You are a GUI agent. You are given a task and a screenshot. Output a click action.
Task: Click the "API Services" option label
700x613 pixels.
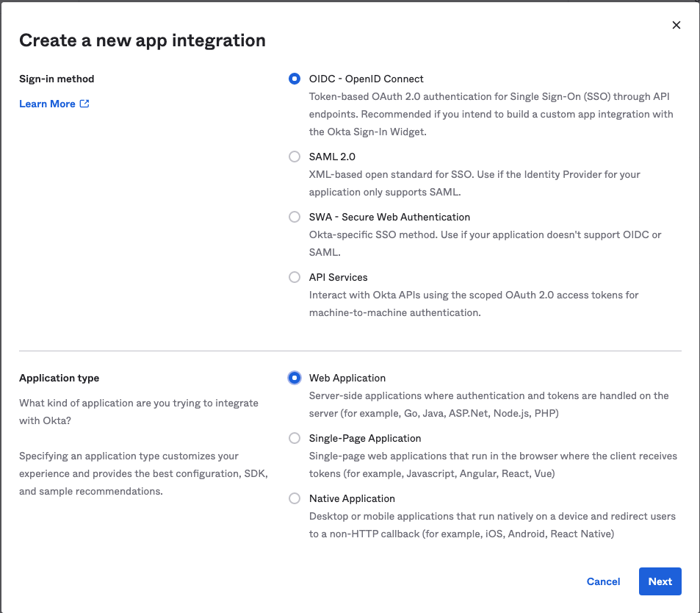click(x=339, y=277)
